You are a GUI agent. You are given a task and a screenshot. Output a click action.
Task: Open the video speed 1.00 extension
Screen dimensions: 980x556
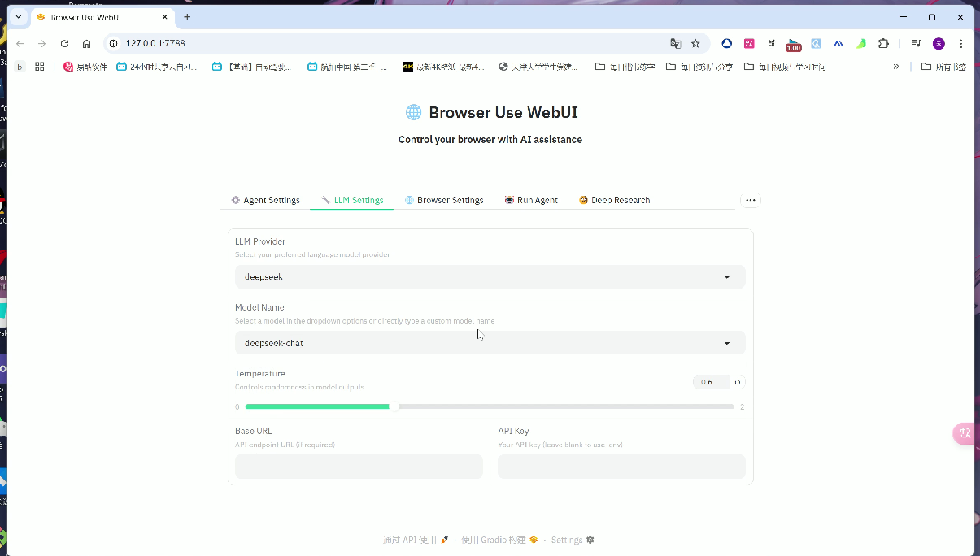click(x=794, y=45)
